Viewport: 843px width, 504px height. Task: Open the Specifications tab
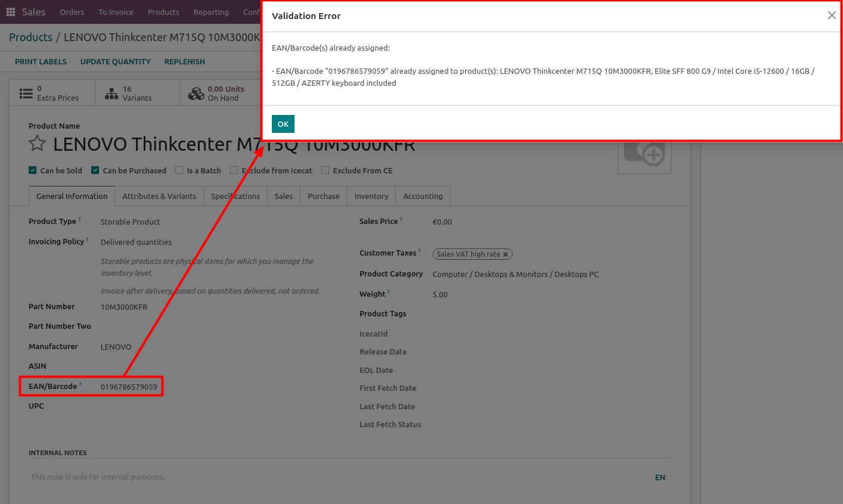point(235,196)
